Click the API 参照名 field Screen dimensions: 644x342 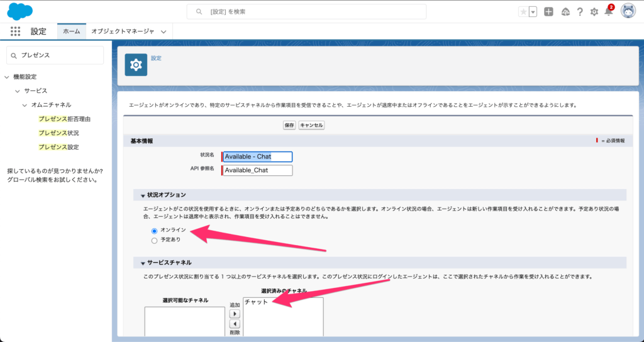[x=257, y=170]
